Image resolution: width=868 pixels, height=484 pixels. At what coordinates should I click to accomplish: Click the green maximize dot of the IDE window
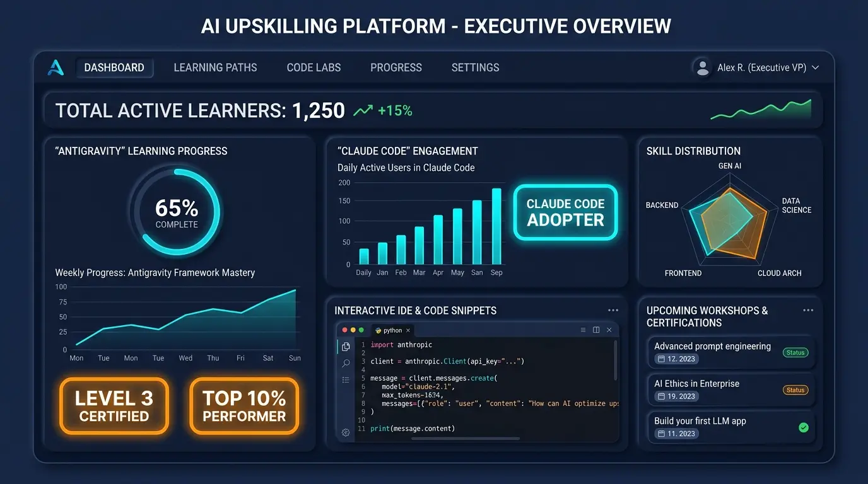click(x=361, y=330)
